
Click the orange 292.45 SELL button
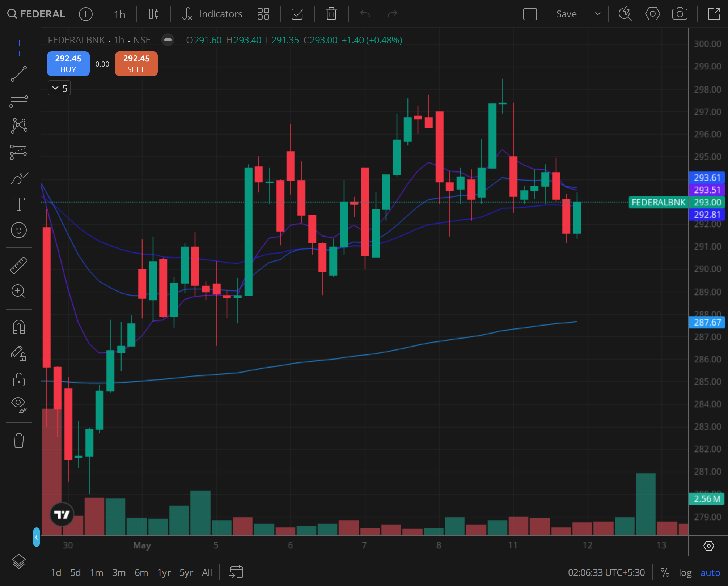(x=136, y=64)
